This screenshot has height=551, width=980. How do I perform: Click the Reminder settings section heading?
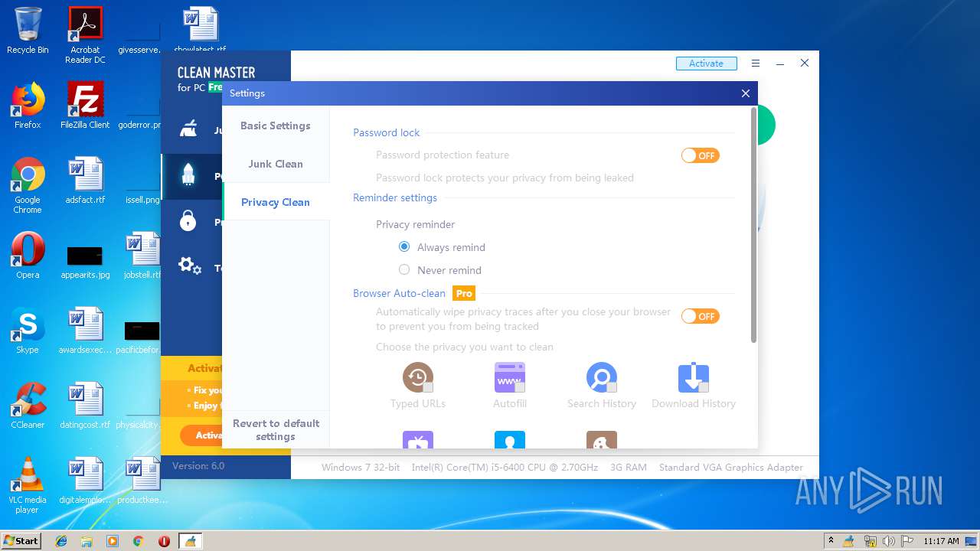click(x=395, y=197)
